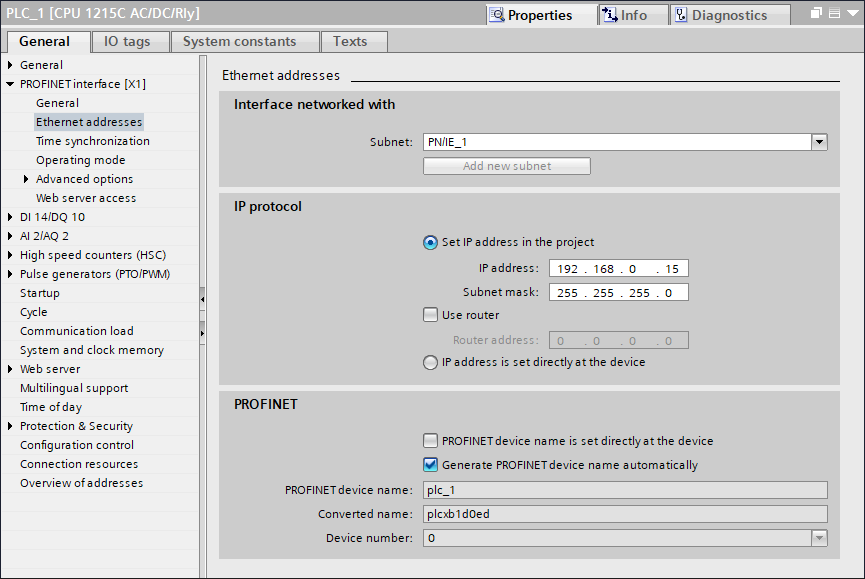Select Time synchronization in the tree
The image size is (865, 579).
[92, 141]
